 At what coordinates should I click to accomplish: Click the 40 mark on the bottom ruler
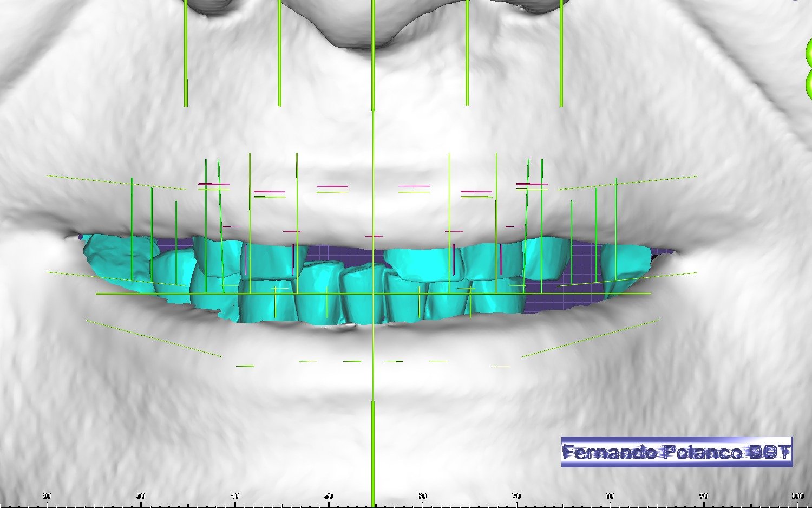[235, 496]
